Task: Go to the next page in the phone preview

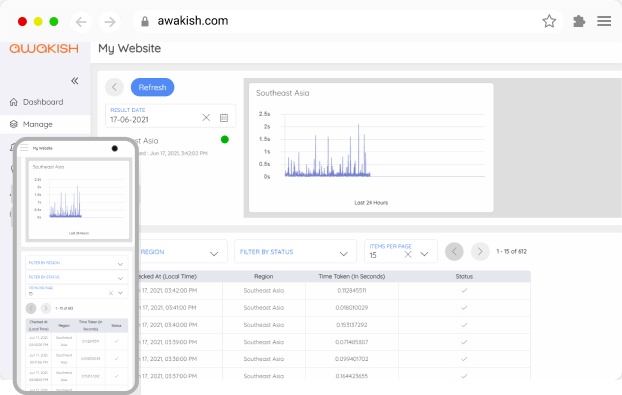Action: (x=46, y=308)
